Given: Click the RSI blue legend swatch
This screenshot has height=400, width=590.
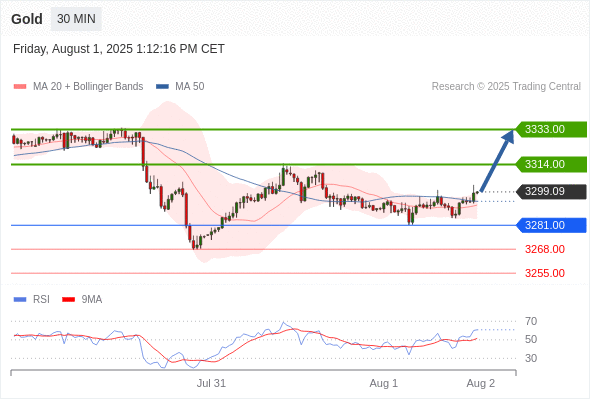Looking at the screenshot, I should (20, 300).
